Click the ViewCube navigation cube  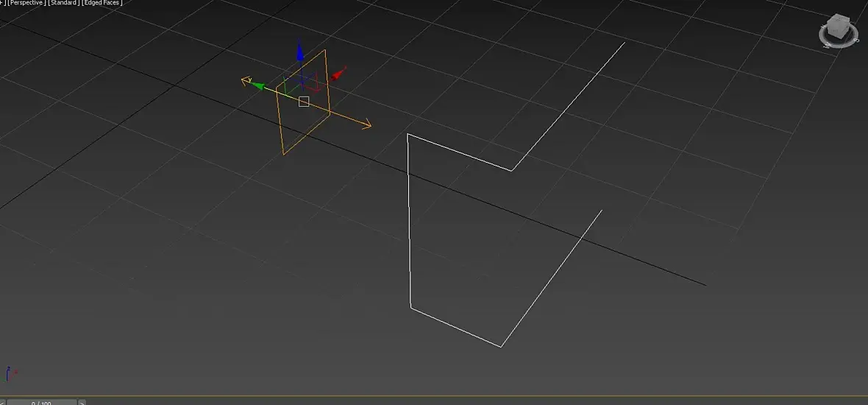(x=839, y=26)
